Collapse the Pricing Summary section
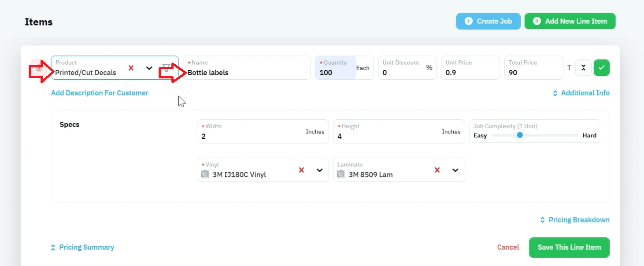 (82, 247)
